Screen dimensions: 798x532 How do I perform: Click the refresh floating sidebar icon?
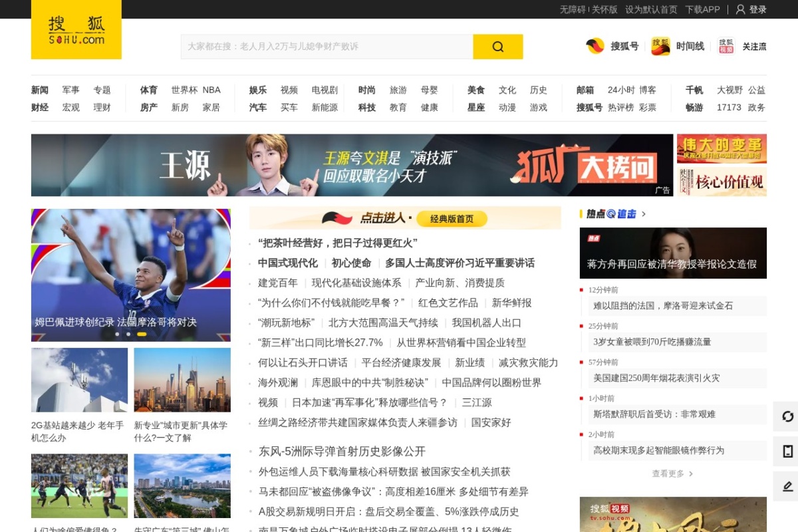[787, 416]
